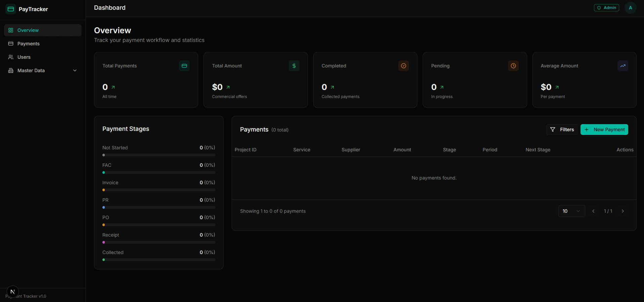Click the Admin role badge

click(x=606, y=8)
